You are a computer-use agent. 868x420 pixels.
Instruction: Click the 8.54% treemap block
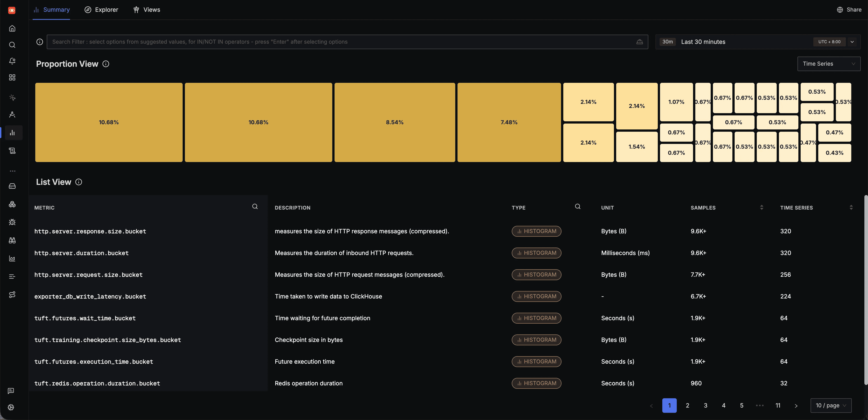coord(395,122)
